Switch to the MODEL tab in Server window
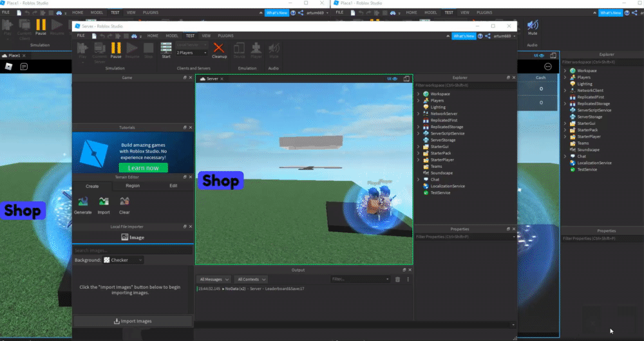Screen dimensions: 644x341 [172, 36]
